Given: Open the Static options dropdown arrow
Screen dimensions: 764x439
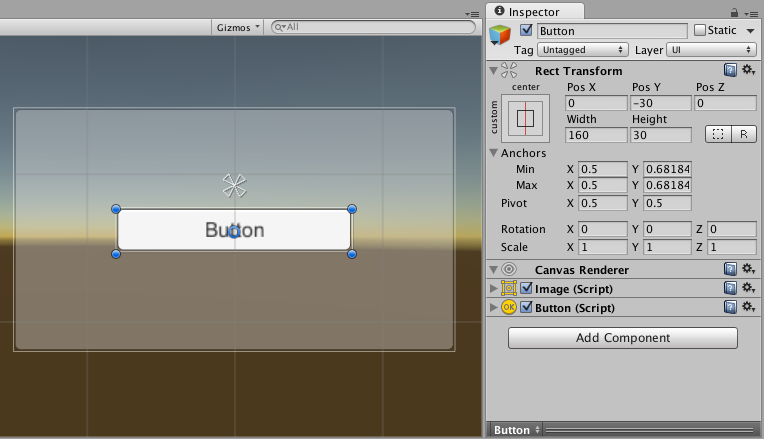Looking at the screenshot, I should pyautogui.click(x=750, y=31).
